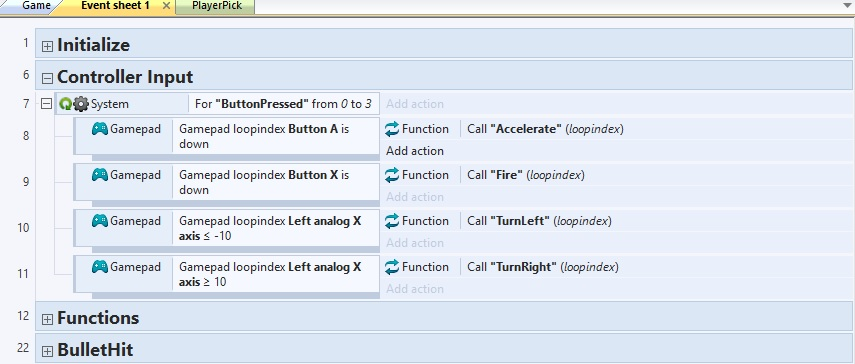Image resolution: width=855 pixels, height=364 pixels.
Task: Click Function icon beside Call Fire
Action: coord(392,175)
